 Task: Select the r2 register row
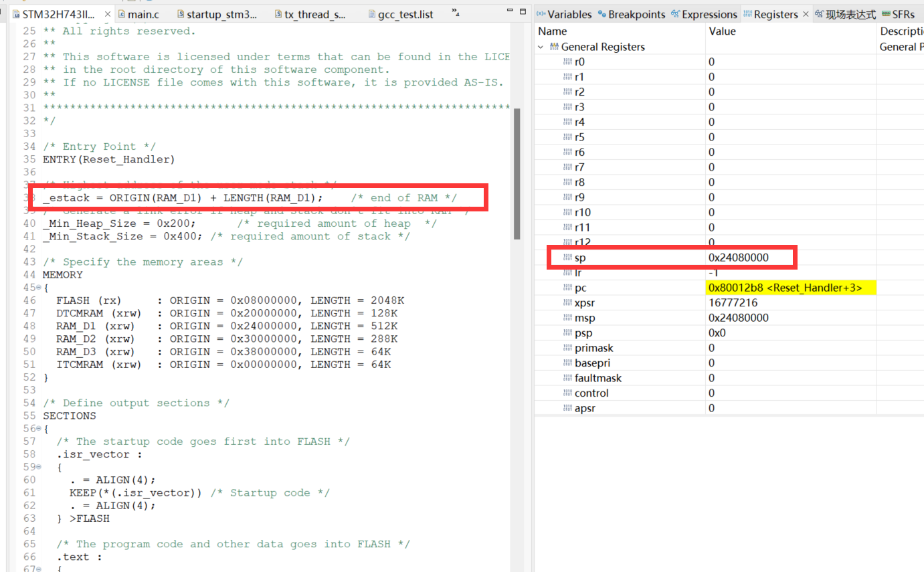pyautogui.click(x=729, y=92)
